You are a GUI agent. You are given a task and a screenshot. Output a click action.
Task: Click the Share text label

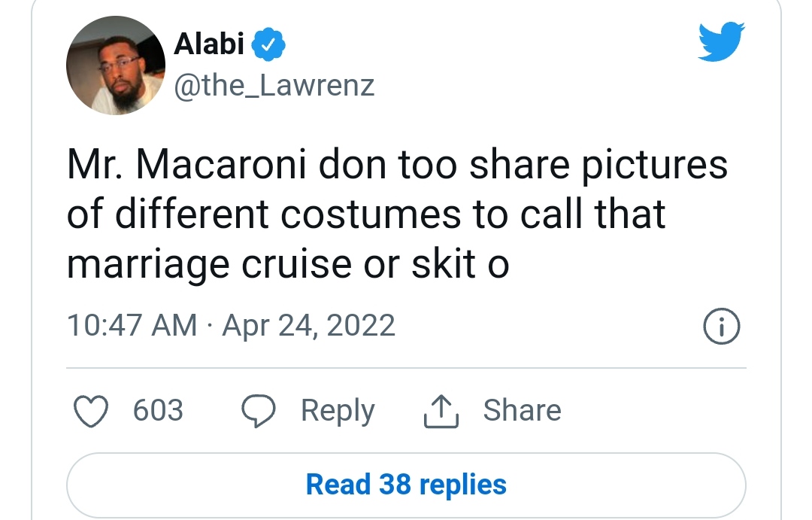tap(522, 411)
